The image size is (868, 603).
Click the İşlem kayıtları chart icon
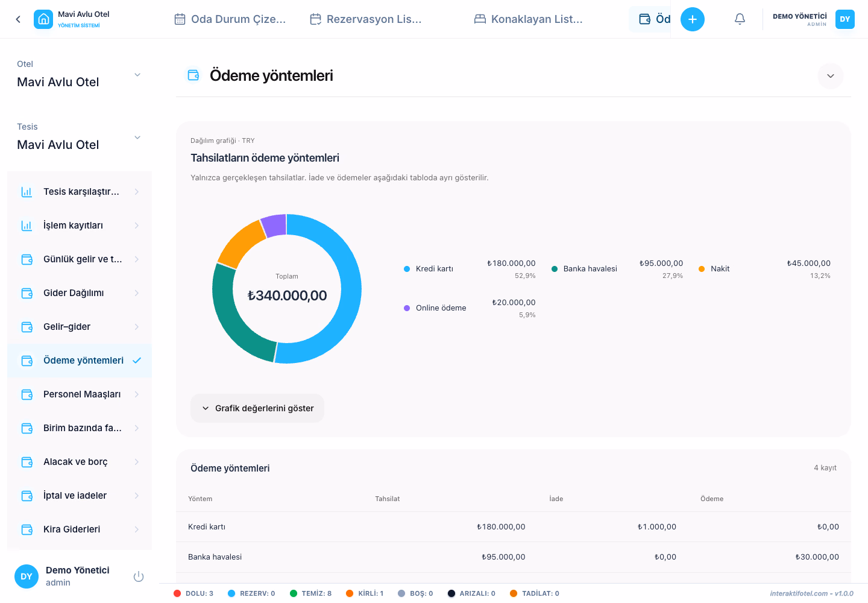pyautogui.click(x=27, y=226)
